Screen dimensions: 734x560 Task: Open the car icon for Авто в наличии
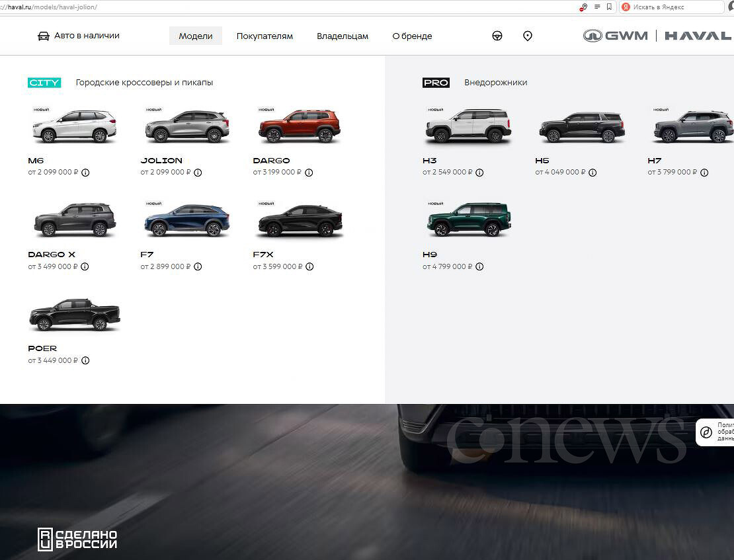pos(44,36)
